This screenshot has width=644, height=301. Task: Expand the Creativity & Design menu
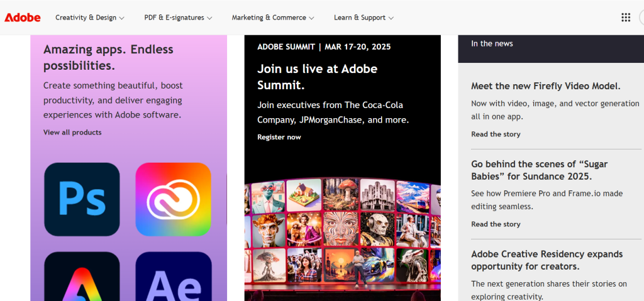[x=90, y=18]
